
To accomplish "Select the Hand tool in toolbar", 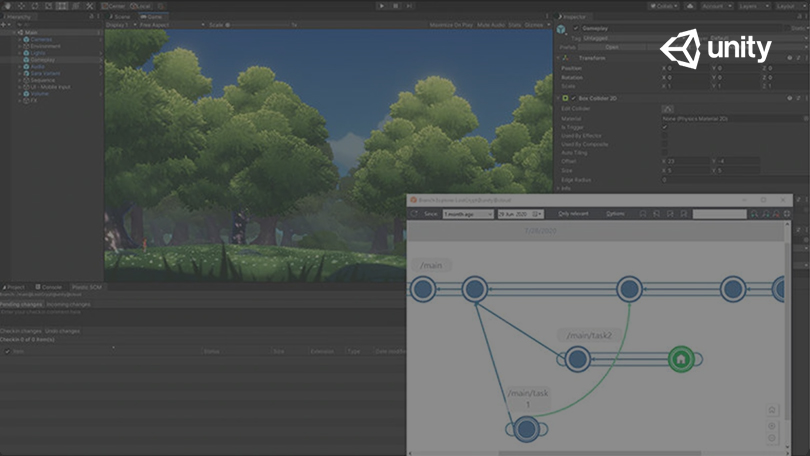I will point(6,6).
